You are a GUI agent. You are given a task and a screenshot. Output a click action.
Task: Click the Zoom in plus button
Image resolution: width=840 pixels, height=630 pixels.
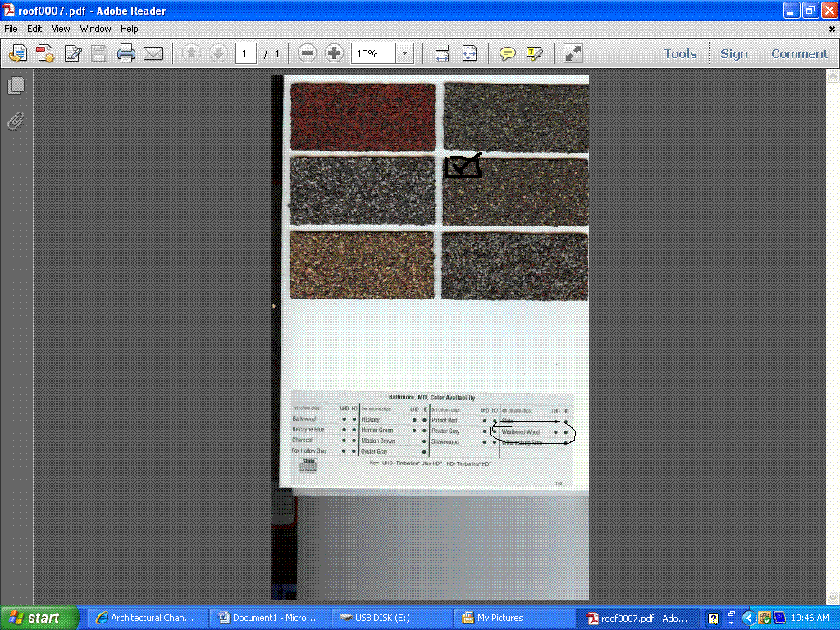[334, 54]
